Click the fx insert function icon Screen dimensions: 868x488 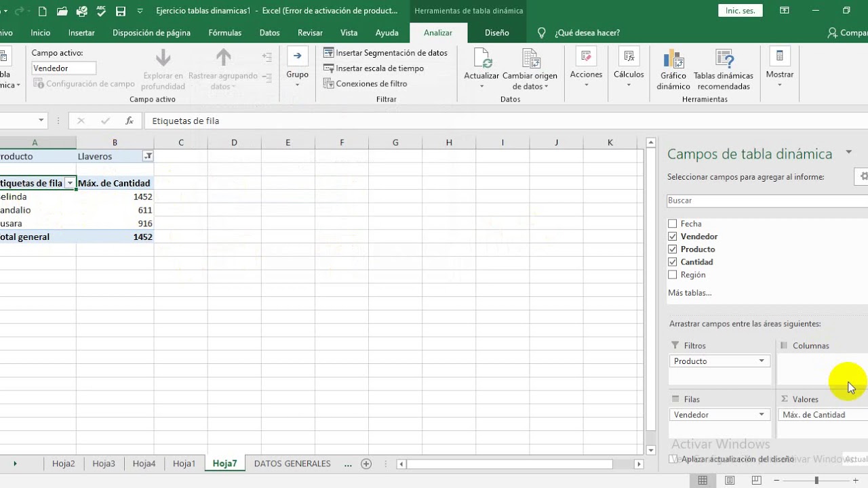(x=129, y=121)
